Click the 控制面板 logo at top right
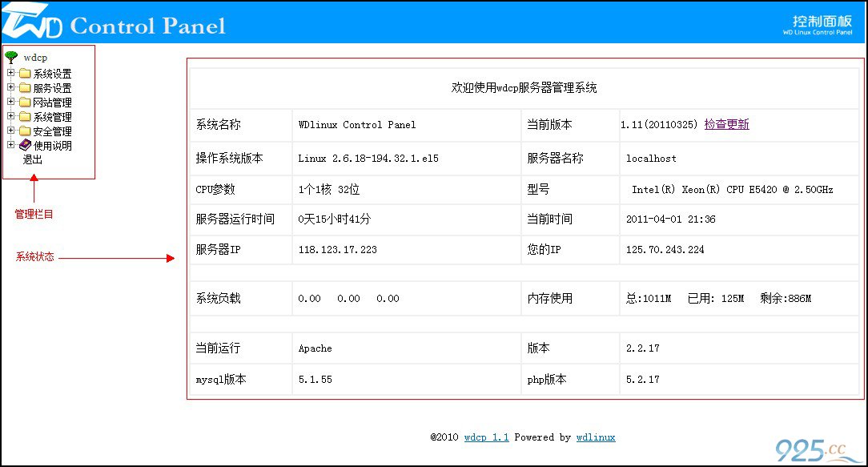 tap(818, 25)
